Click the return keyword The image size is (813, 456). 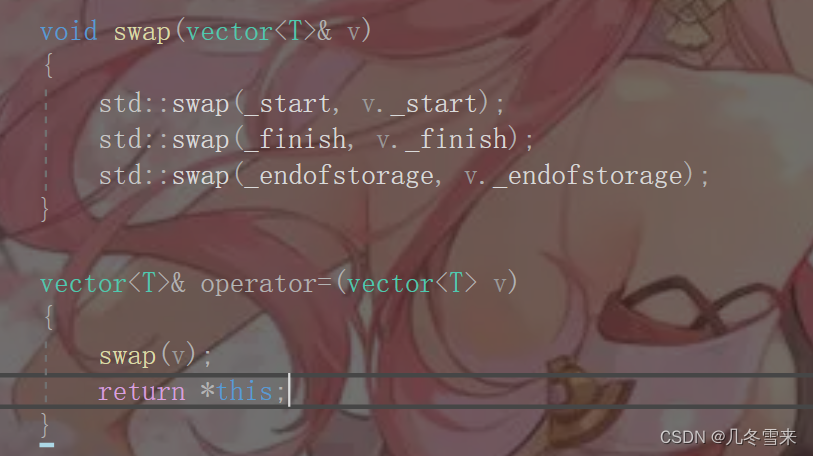(x=142, y=392)
